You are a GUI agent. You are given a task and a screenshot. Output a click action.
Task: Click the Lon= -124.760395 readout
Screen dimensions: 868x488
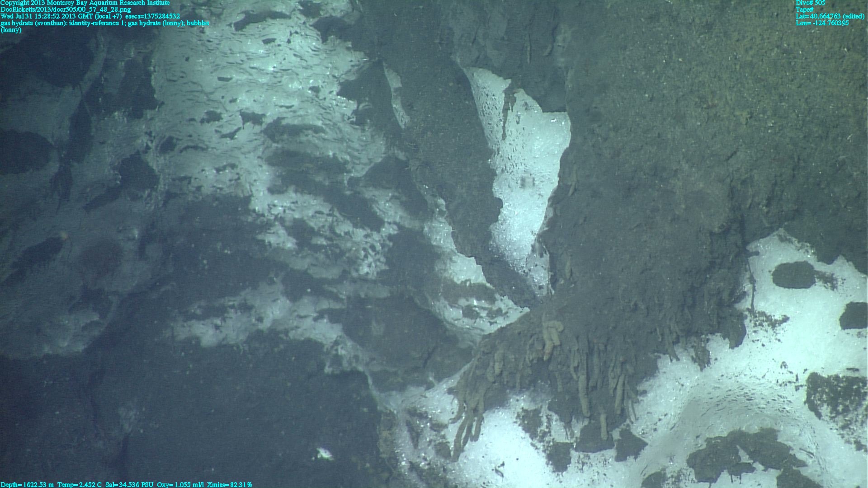[822, 23]
